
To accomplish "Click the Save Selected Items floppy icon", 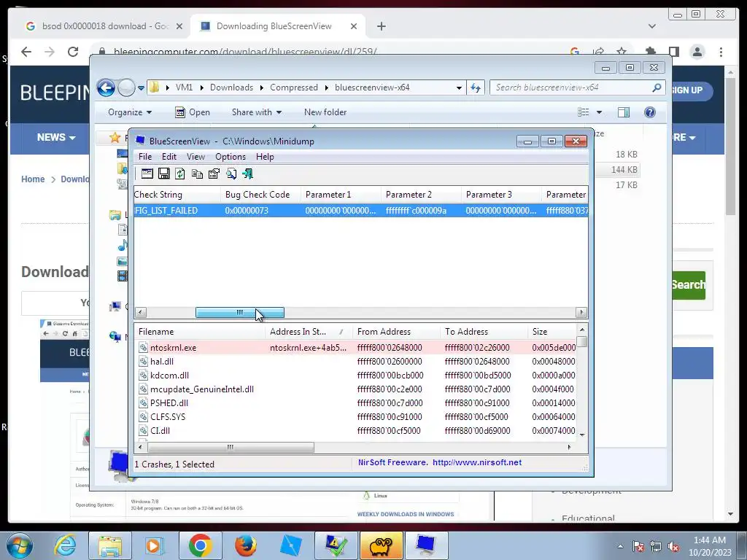I will 164,174.
